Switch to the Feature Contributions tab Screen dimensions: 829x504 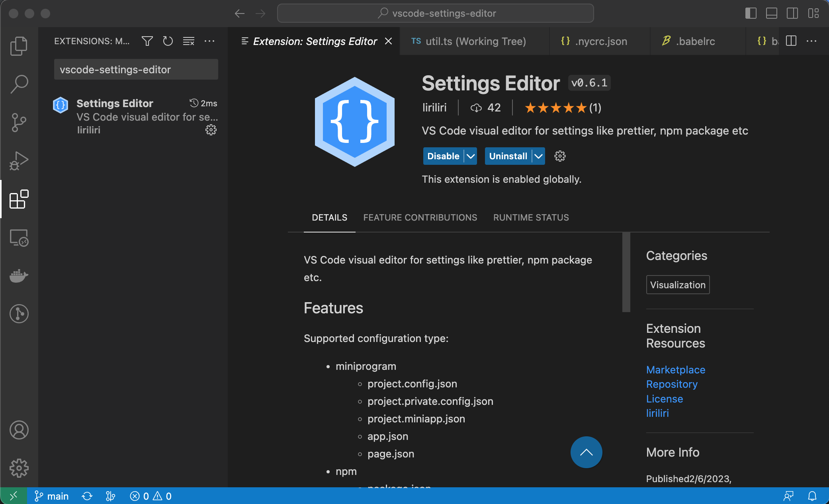pos(420,217)
